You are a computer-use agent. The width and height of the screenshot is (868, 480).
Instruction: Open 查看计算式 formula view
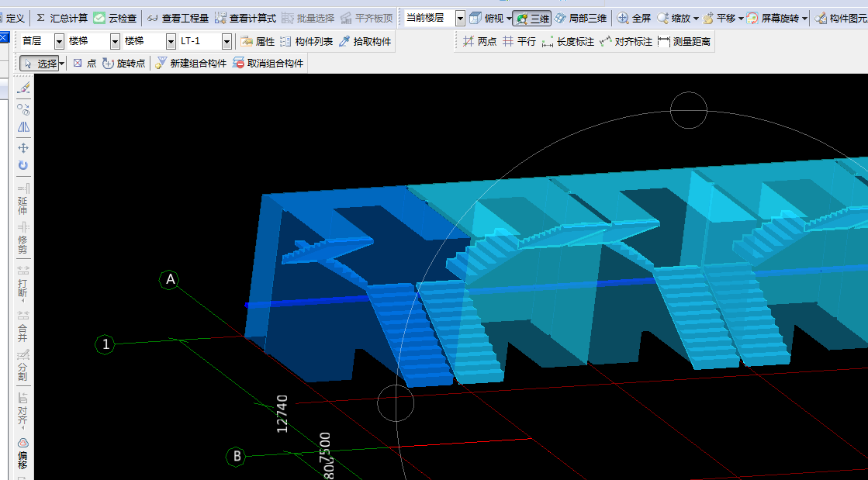(245, 19)
